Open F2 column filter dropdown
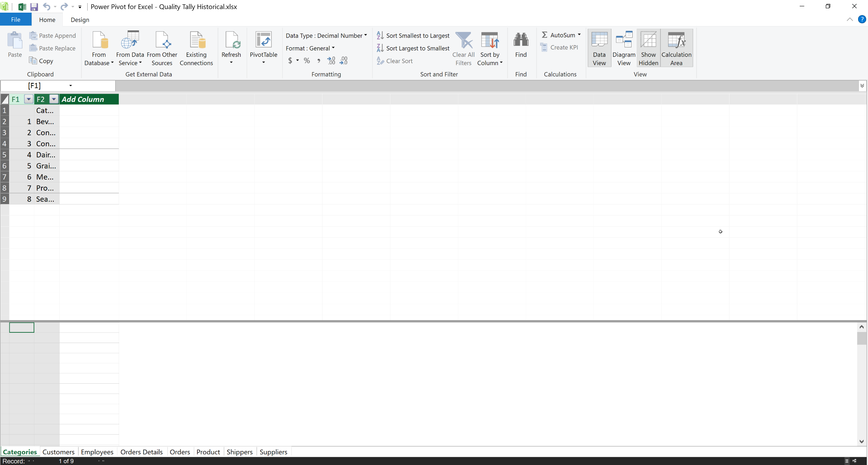868x465 pixels. (x=54, y=99)
